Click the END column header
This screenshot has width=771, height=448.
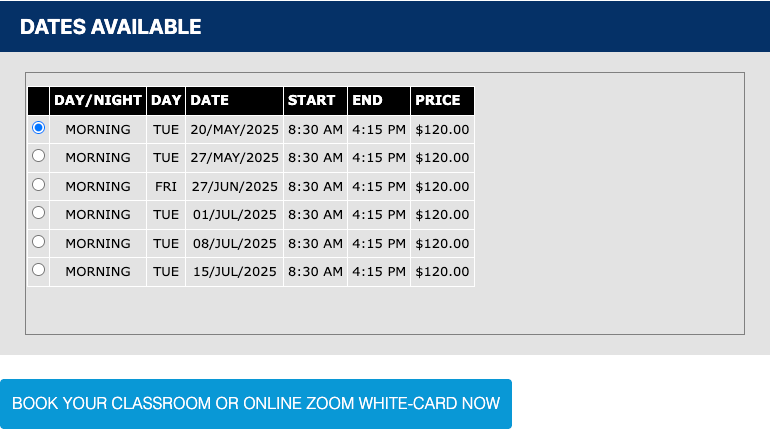(x=378, y=100)
